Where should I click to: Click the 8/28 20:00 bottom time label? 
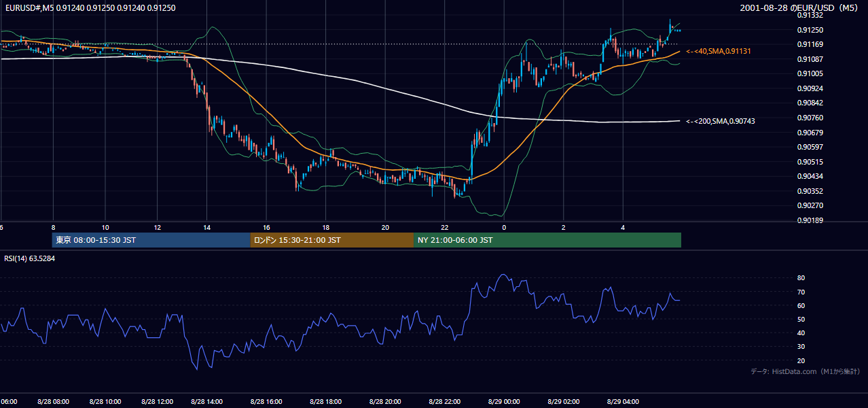click(385, 402)
